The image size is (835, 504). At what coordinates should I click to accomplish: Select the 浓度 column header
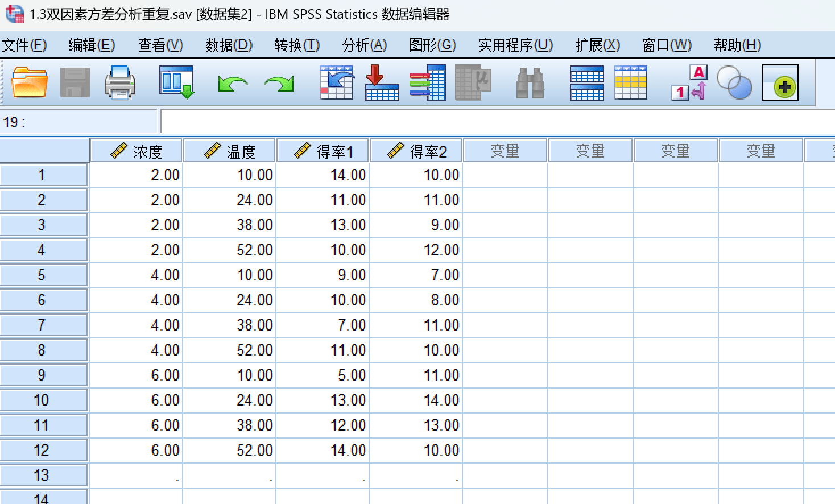click(137, 151)
